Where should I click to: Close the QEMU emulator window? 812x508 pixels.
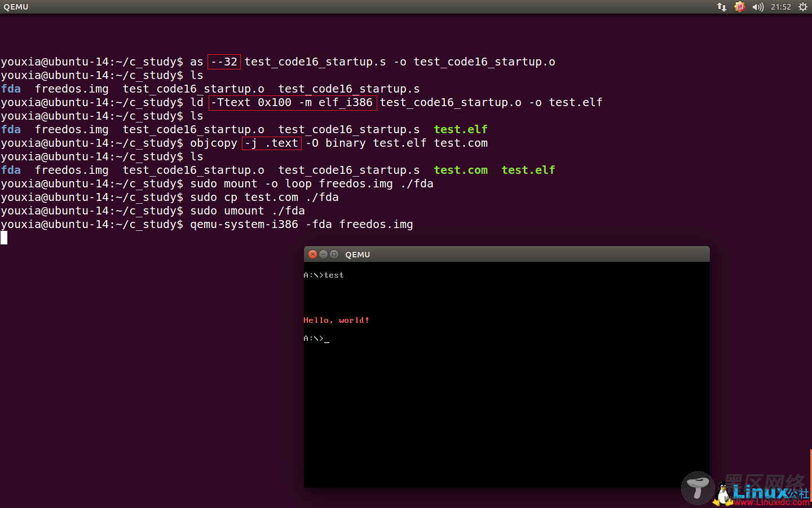pyautogui.click(x=312, y=255)
